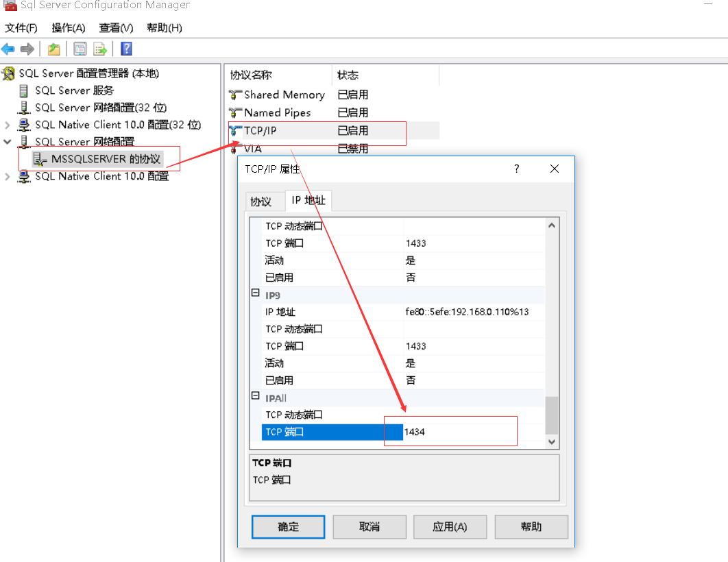This screenshot has width=728, height=562.
Task: Click the Up one level folder icon
Action: tap(53, 49)
